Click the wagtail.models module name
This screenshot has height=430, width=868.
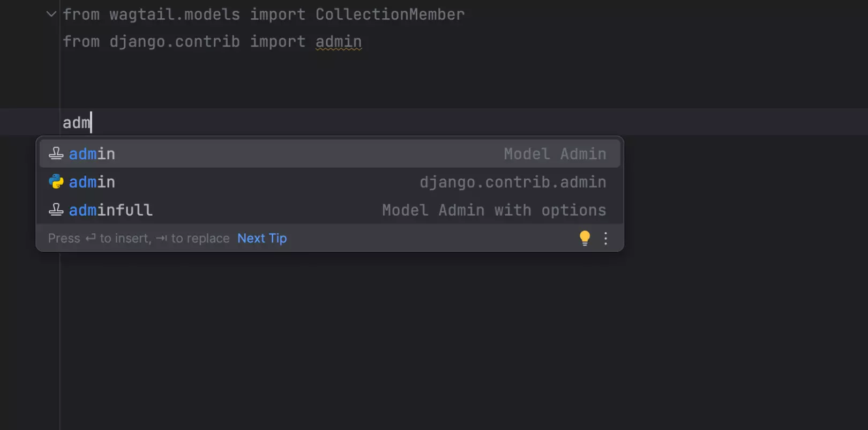(175, 14)
